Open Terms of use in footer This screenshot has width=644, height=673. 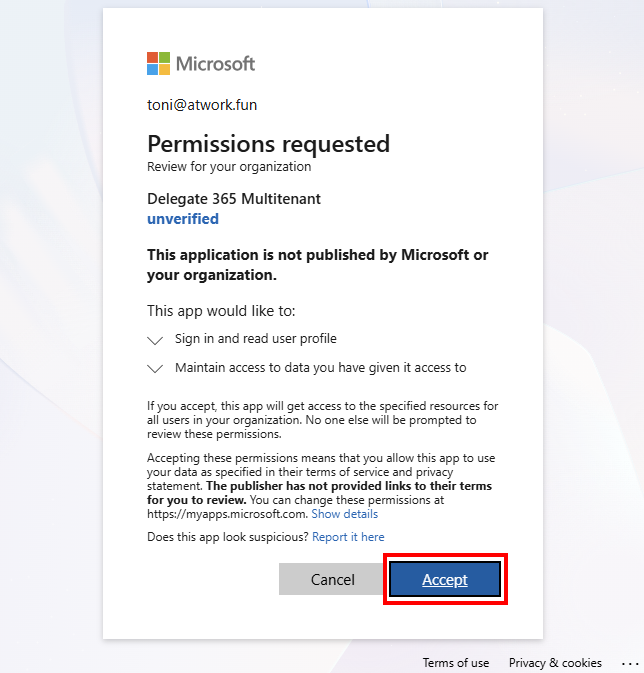click(x=456, y=662)
